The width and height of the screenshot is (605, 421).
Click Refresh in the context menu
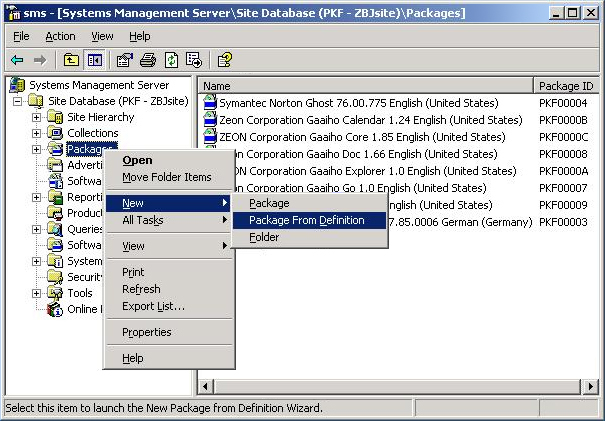169,289
